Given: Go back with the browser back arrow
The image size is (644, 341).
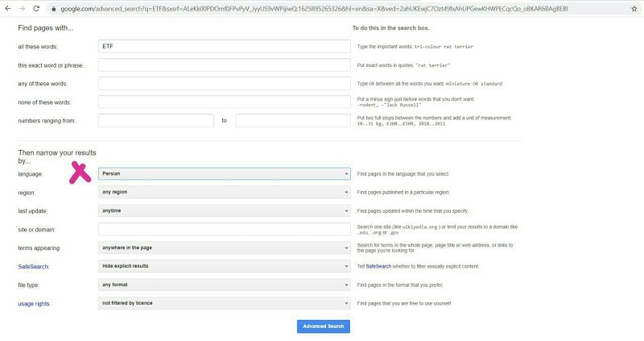Looking at the screenshot, I should (x=8, y=9).
